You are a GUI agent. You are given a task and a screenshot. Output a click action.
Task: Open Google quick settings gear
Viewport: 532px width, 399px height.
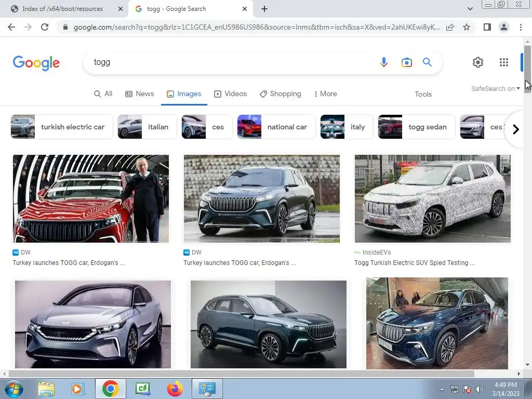478,62
